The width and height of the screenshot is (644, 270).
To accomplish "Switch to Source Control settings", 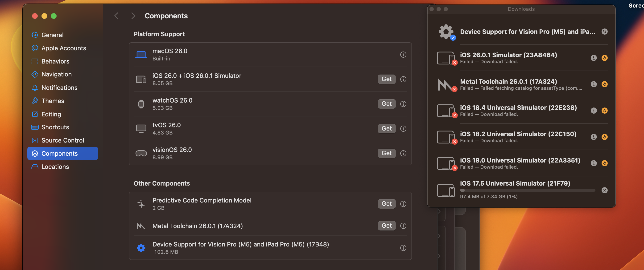I will click(62, 140).
